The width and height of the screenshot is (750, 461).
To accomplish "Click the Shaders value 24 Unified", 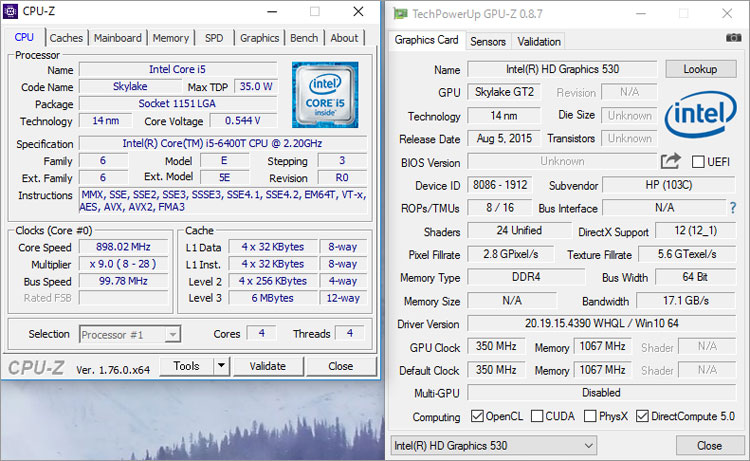I will [x=519, y=230].
